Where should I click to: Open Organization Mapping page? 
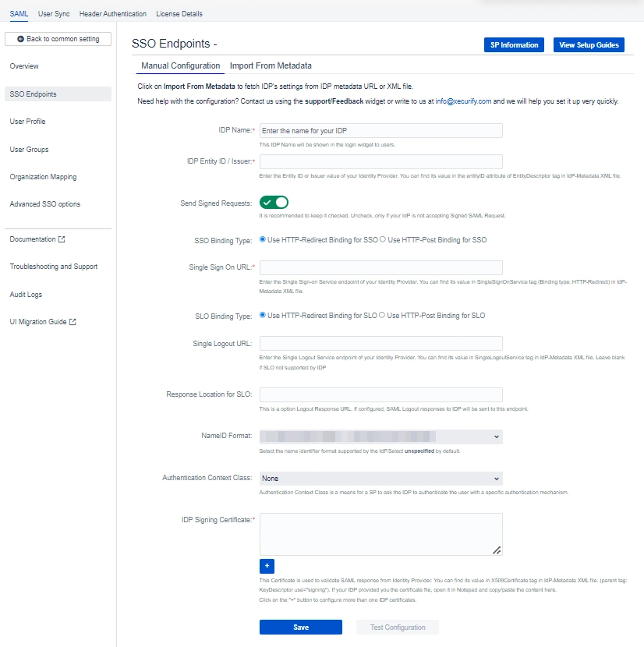[43, 177]
